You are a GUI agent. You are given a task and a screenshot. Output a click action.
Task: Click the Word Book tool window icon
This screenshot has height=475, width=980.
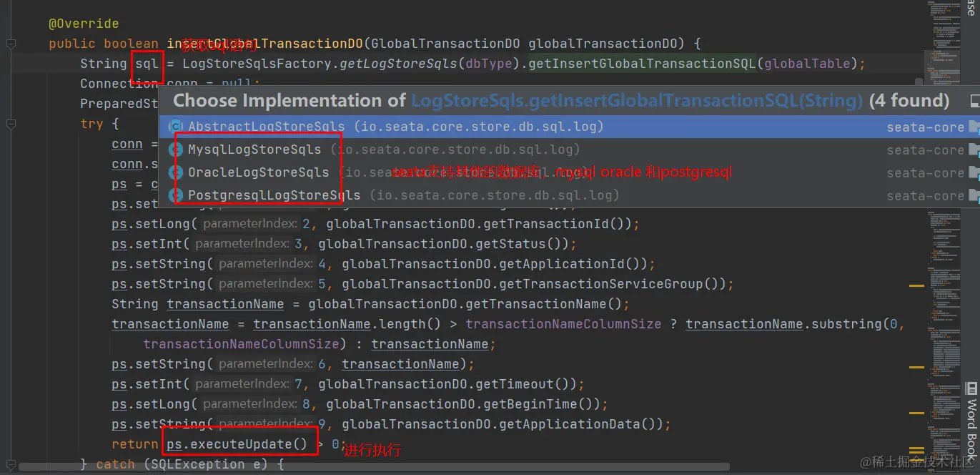click(971, 388)
